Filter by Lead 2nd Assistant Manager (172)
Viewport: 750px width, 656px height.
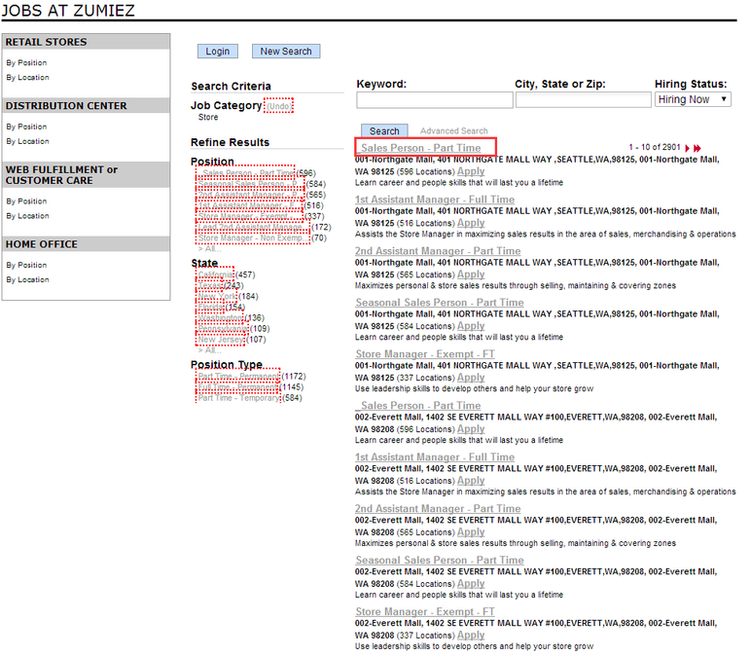click(253, 227)
